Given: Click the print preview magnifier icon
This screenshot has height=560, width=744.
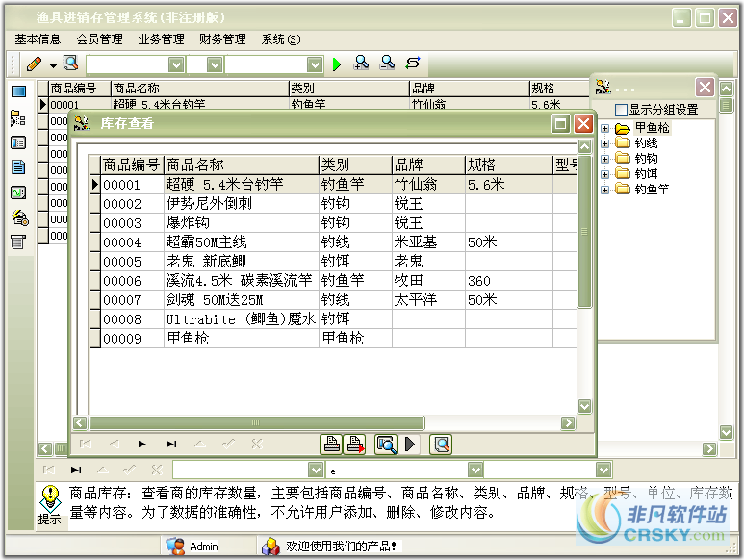Looking at the screenshot, I should tap(386, 445).
